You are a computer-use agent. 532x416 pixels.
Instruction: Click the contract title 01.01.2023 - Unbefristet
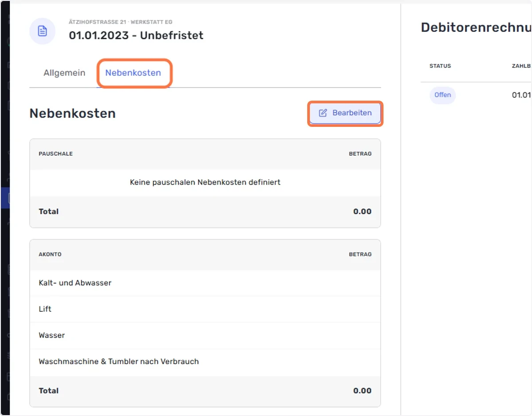(x=136, y=35)
